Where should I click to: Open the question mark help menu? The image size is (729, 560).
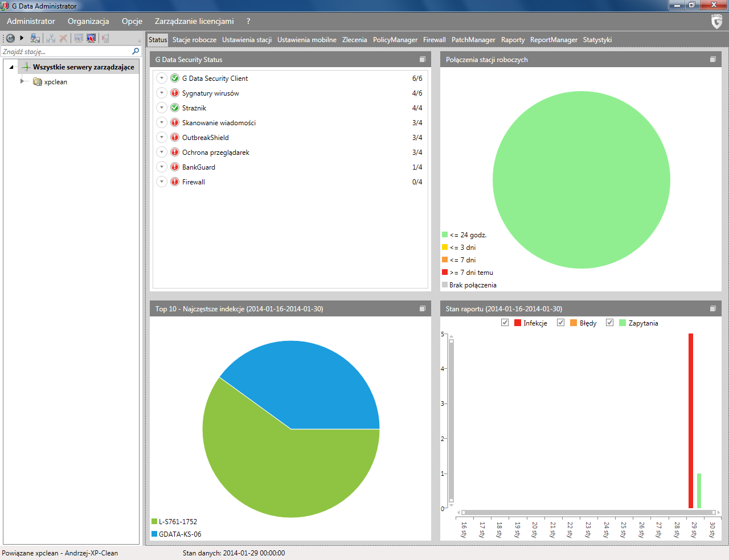click(248, 21)
